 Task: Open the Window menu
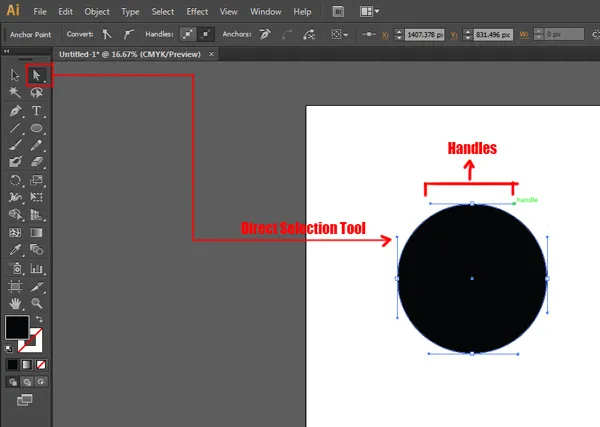[265, 12]
